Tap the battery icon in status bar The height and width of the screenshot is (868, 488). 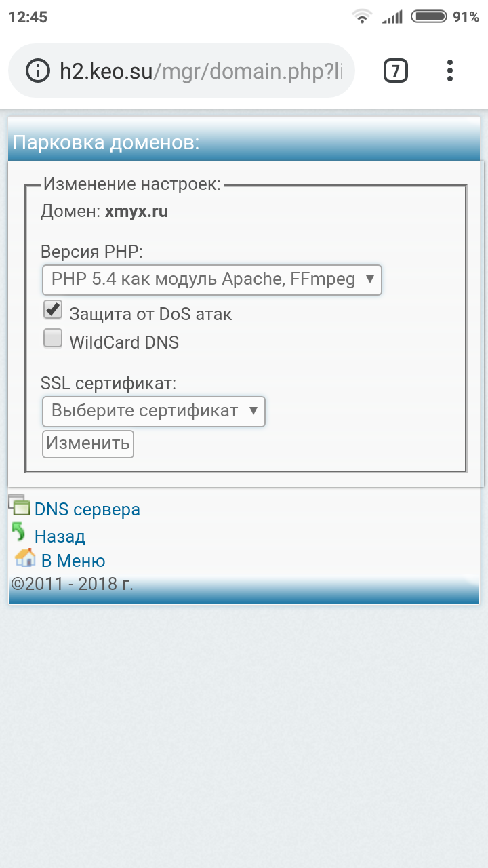428,17
